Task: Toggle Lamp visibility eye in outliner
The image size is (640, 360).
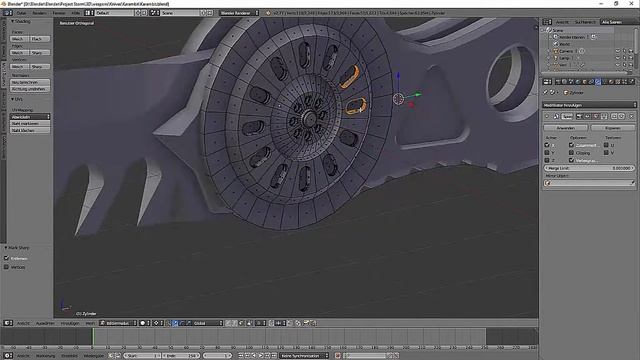Action: click(x=618, y=58)
